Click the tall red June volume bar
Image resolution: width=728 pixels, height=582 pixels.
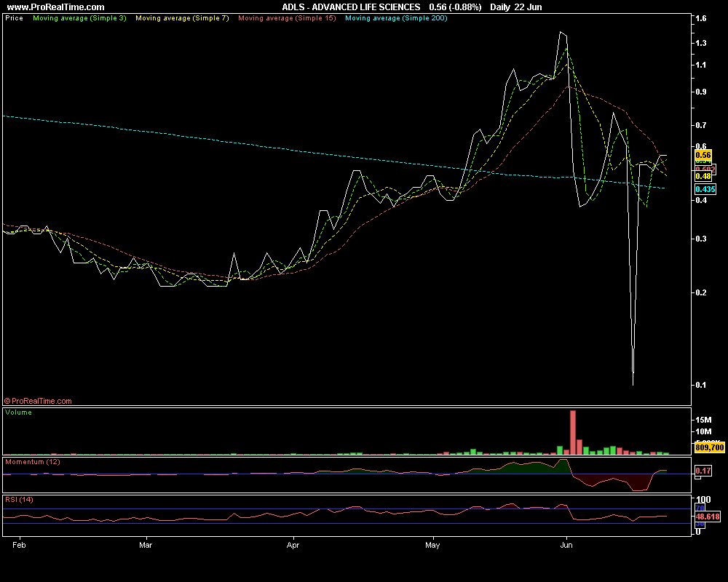point(573,433)
